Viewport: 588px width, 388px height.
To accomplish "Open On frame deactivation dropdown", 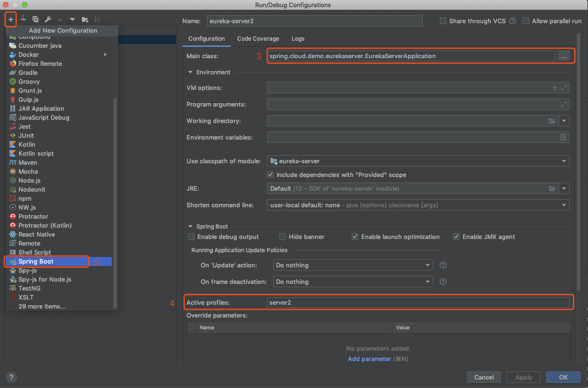I will (428, 282).
